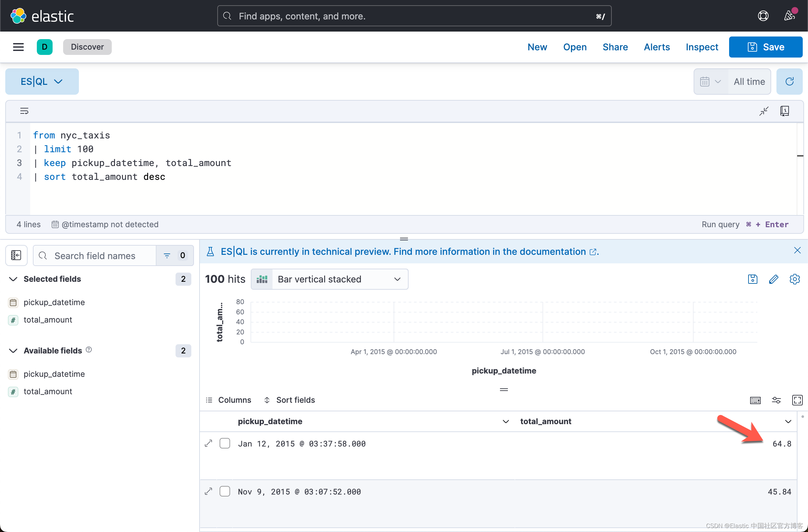Enter fullscreen mode for the results grid

798,400
